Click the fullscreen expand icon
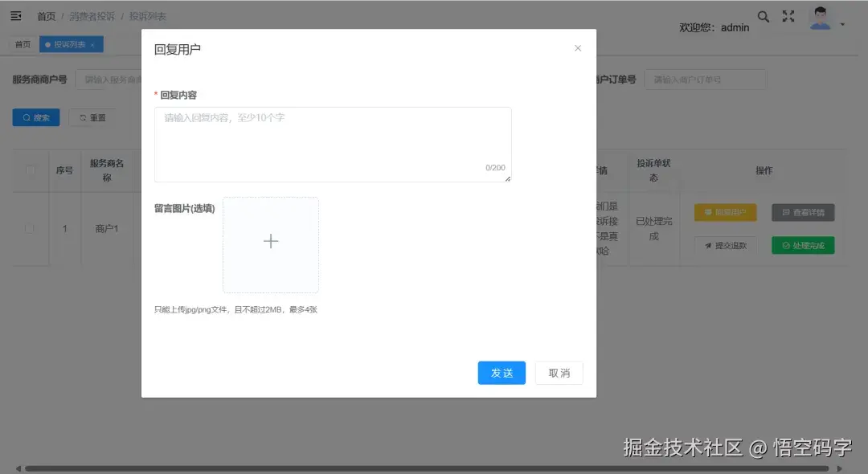The width and height of the screenshot is (868, 474). [x=788, y=16]
